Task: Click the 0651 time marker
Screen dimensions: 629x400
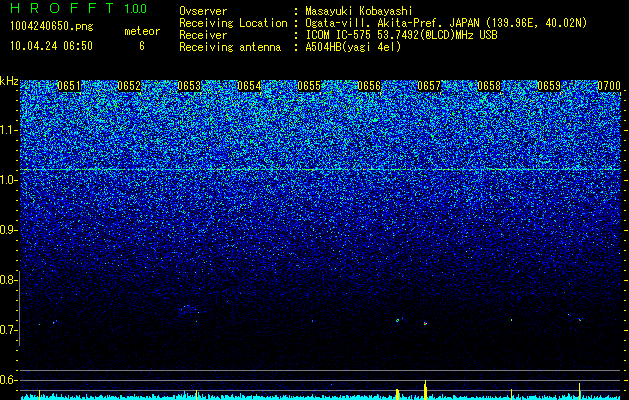Action: tap(69, 86)
